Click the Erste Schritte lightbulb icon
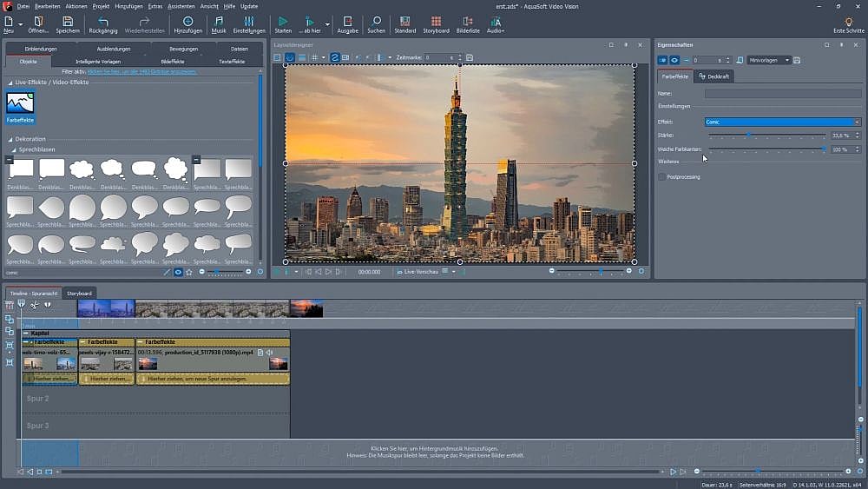 pos(848,21)
